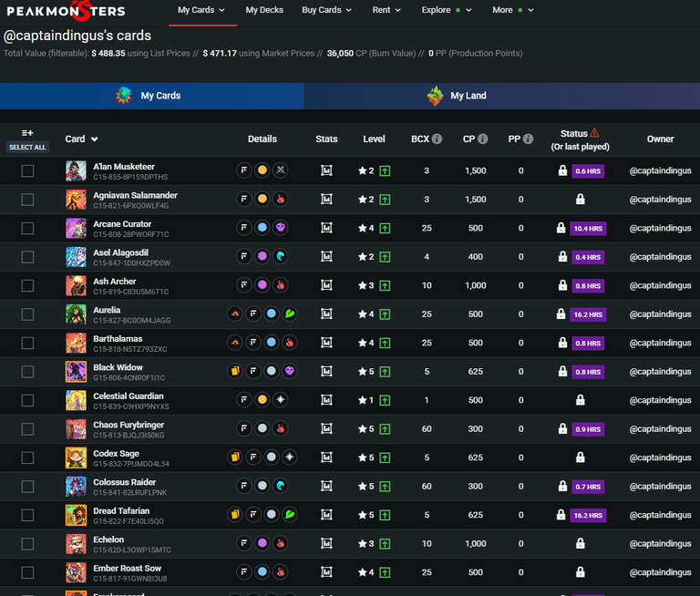This screenshot has width=700, height=596.
Task: Click earth element icon for Aurelia
Action: click(290, 313)
